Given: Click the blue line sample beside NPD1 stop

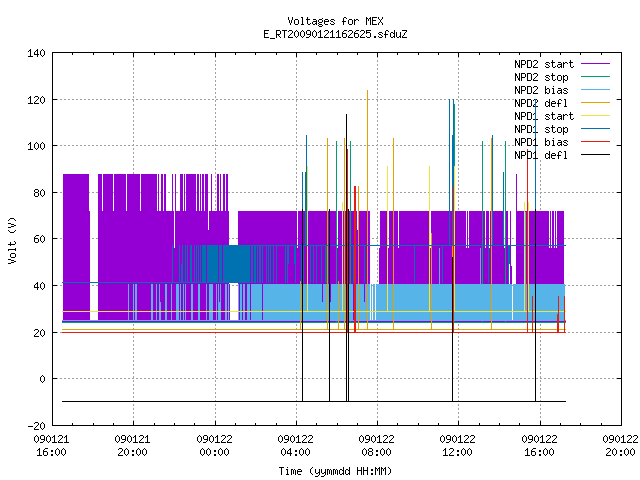Looking at the screenshot, I should coord(596,129).
